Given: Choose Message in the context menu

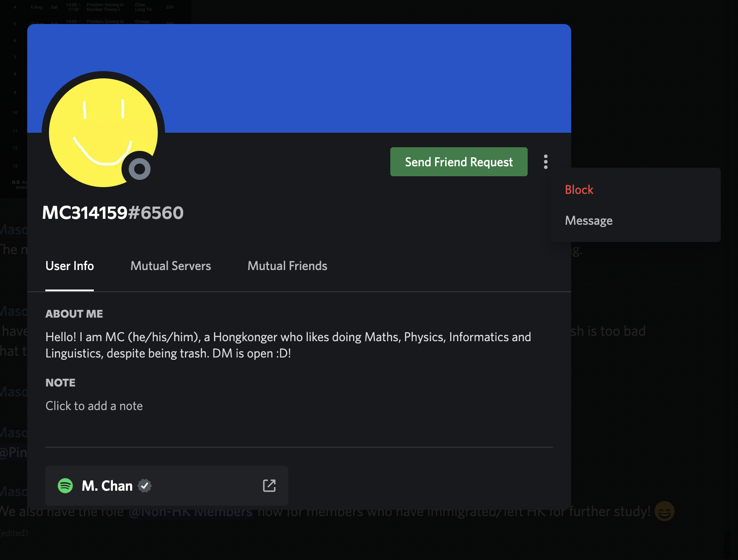Looking at the screenshot, I should click(x=588, y=221).
